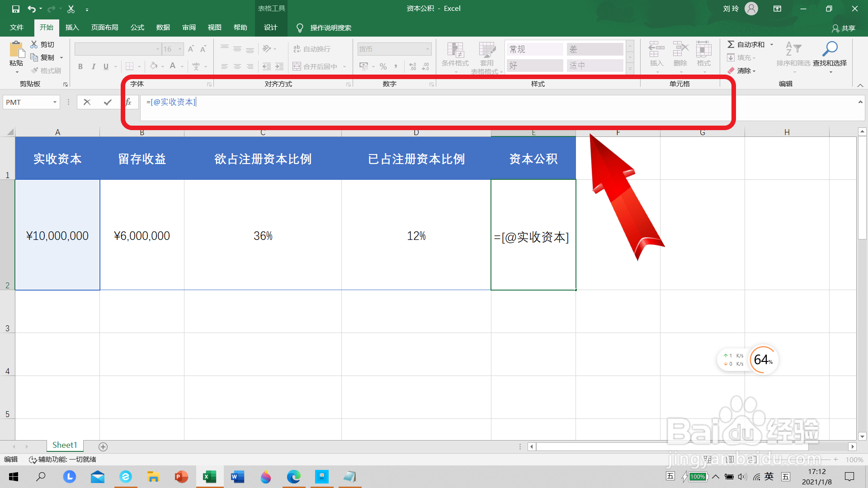Viewport: 868px width, 488px height.
Task: Toggle Italic formatting button
Action: click(93, 66)
